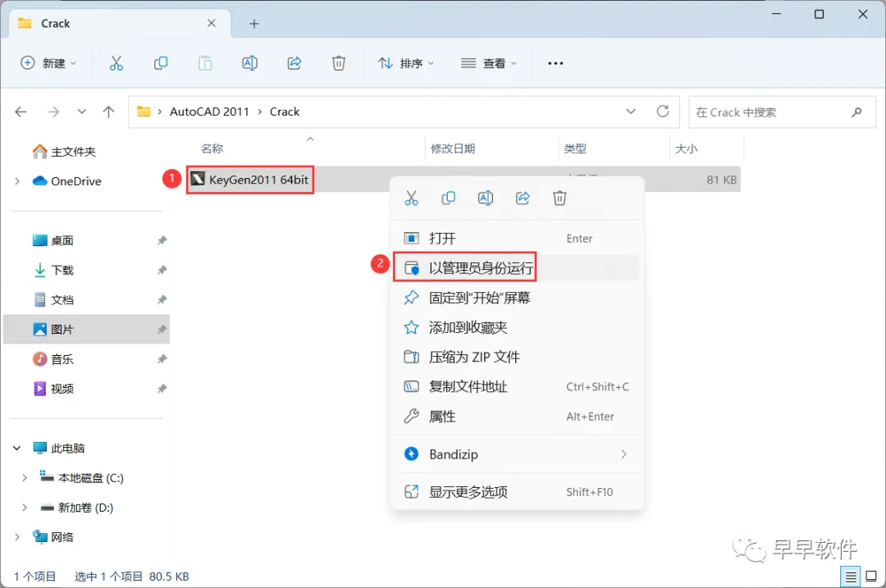Expand 本地磁盘 (C:) node

pos(25,478)
